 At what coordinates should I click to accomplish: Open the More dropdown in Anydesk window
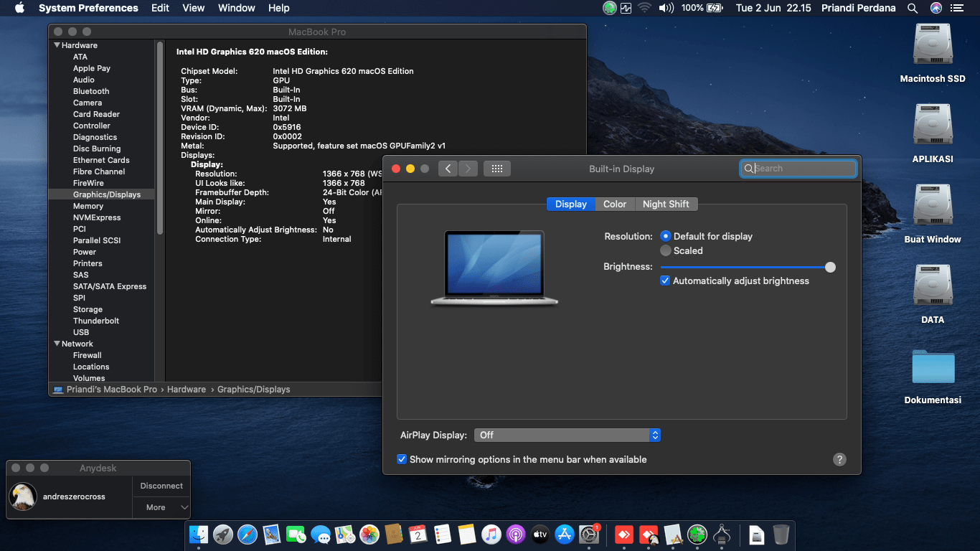click(161, 507)
